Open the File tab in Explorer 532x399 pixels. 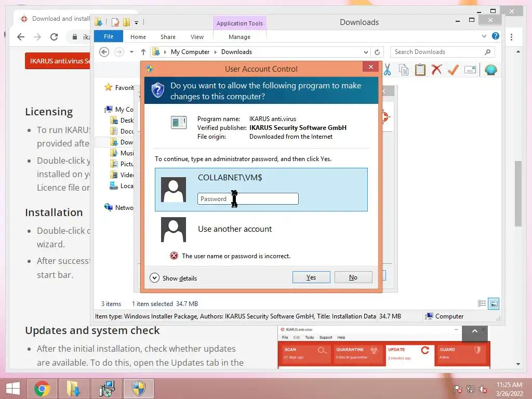pos(109,36)
